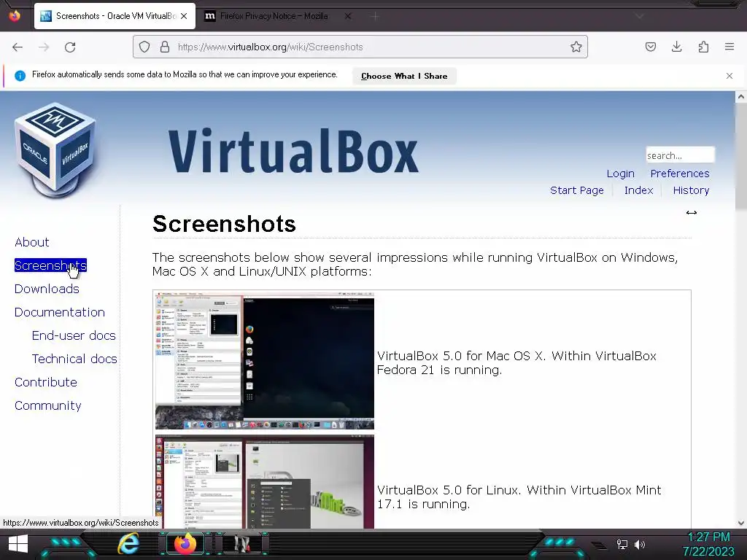Select Screenshots in the sidebar

(50, 265)
